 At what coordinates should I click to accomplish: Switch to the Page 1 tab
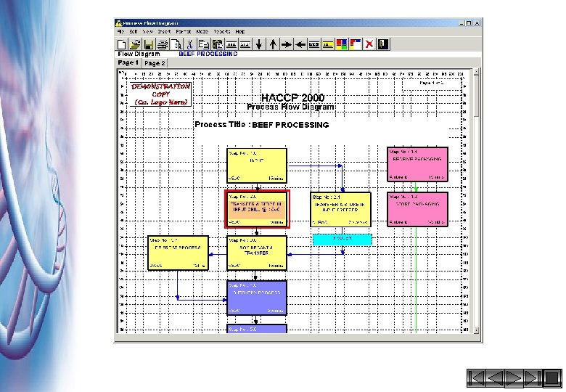click(128, 63)
